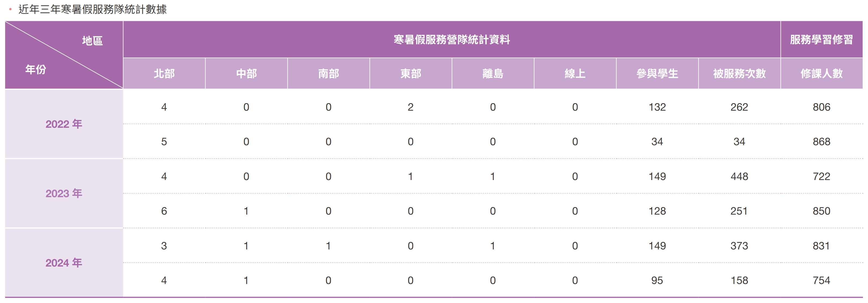The height and width of the screenshot is (303, 868).
Task: Click the table title 近年三年寒暑假服務隊統計數據
Action: 92,9
